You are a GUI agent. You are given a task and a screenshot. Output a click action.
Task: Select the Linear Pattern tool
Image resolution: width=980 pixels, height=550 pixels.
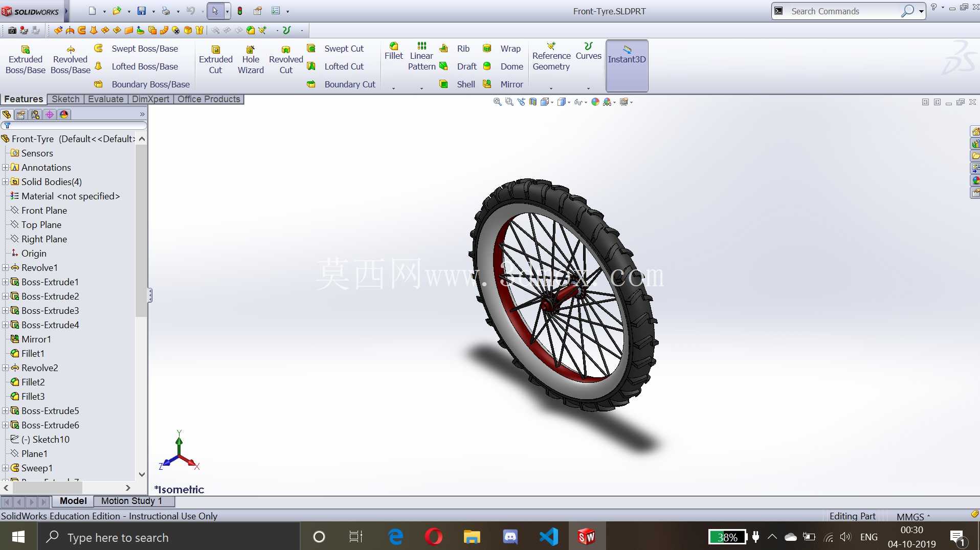(421, 56)
